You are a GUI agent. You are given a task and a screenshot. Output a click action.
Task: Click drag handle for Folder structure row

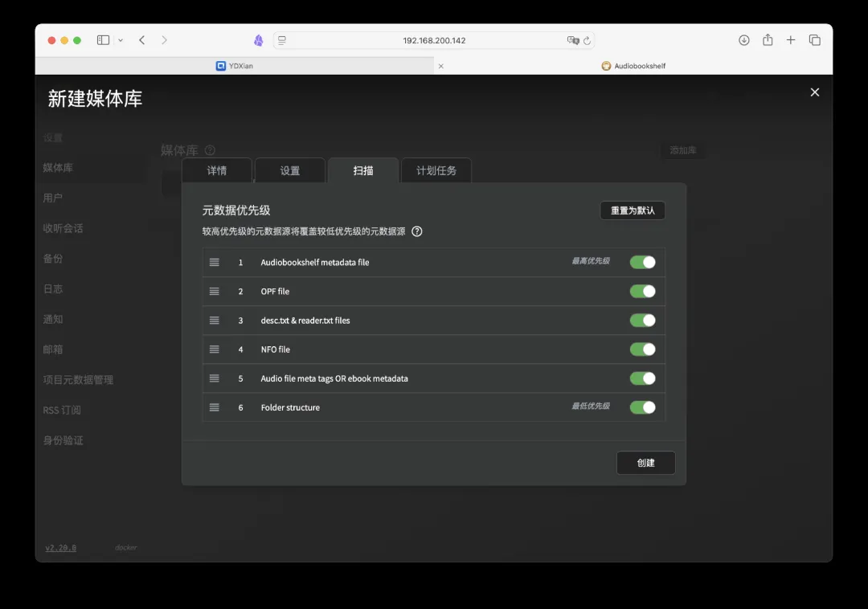point(215,407)
